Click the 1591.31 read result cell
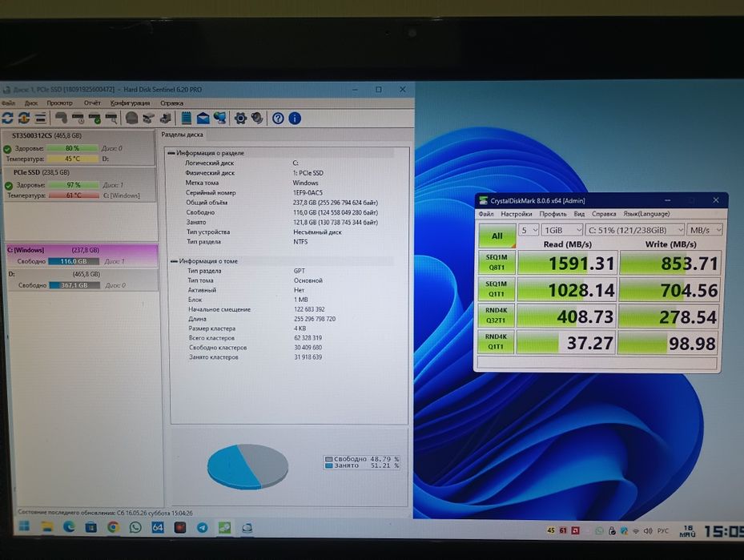The height and width of the screenshot is (560, 744). pos(568,263)
